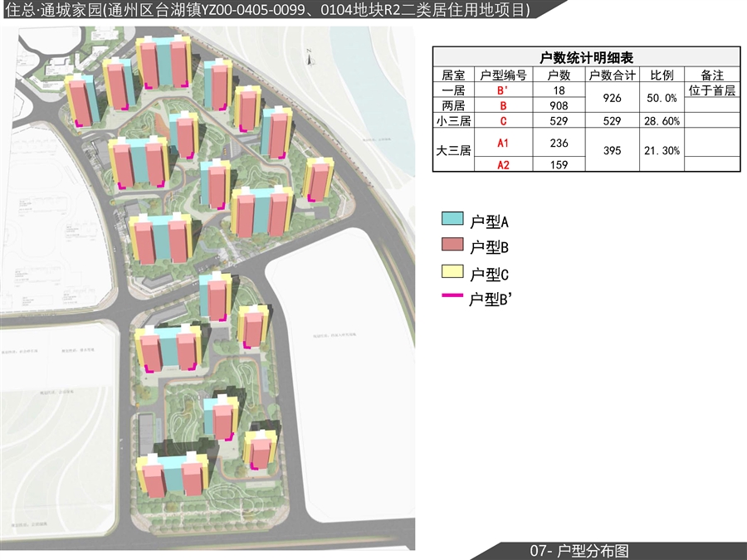
Task: Select the magenta line swatch for 户型B'
Action: [452, 295]
